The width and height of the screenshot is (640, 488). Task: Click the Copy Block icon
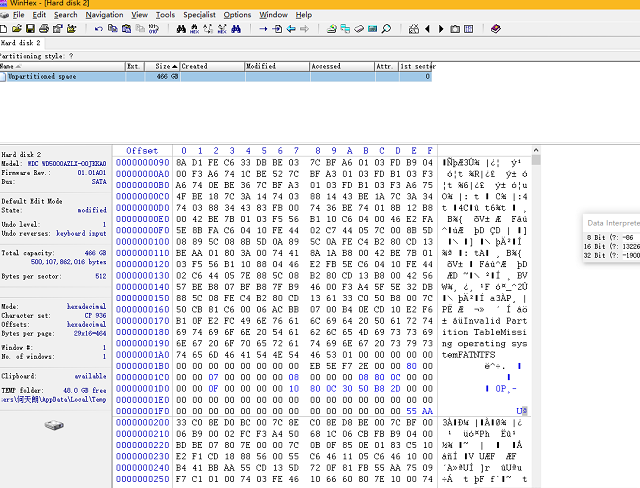113,29
